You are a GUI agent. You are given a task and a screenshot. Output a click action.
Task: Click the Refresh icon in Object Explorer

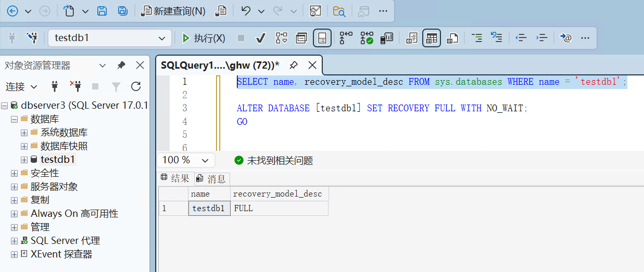click(136, 86)
